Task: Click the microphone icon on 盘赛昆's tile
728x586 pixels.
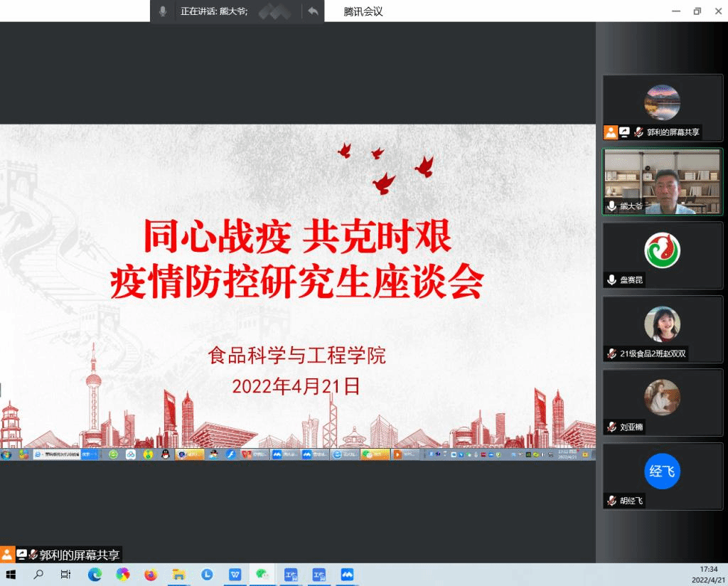Action: click(x=611, y=280)
